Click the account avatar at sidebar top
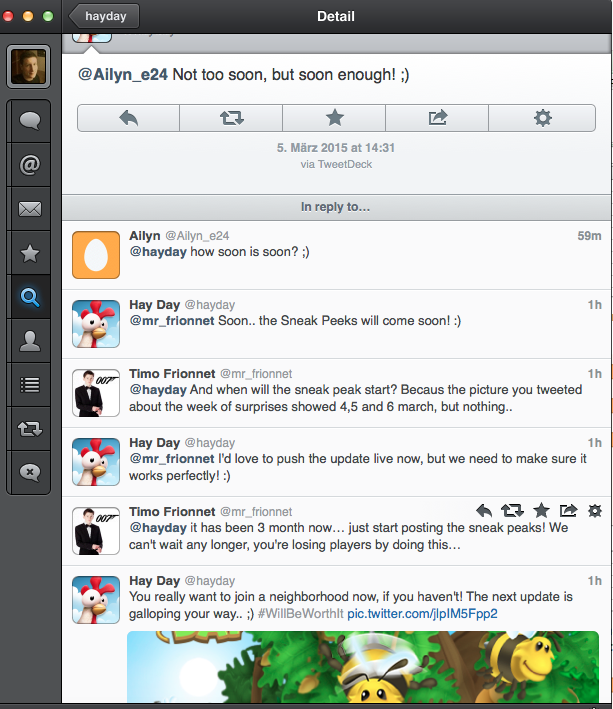 30,67
